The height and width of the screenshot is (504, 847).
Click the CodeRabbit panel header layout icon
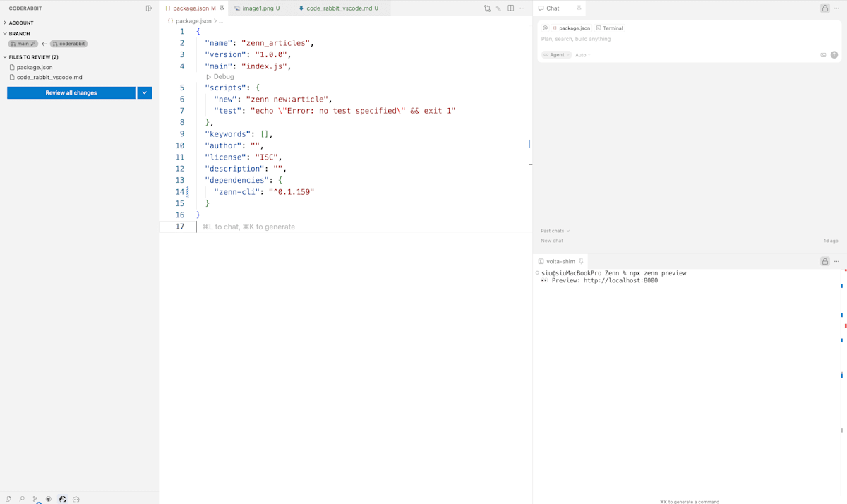point(148,8)
